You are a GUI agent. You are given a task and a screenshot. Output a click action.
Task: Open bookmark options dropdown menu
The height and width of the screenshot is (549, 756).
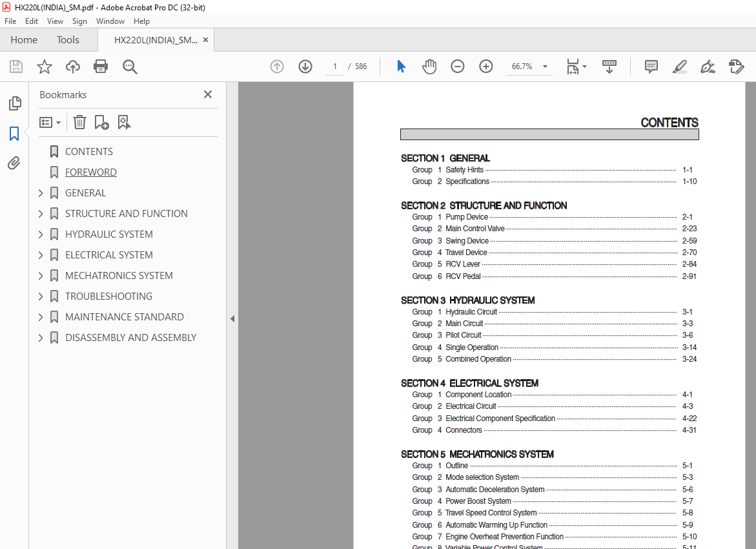click(x=50, y=123)
